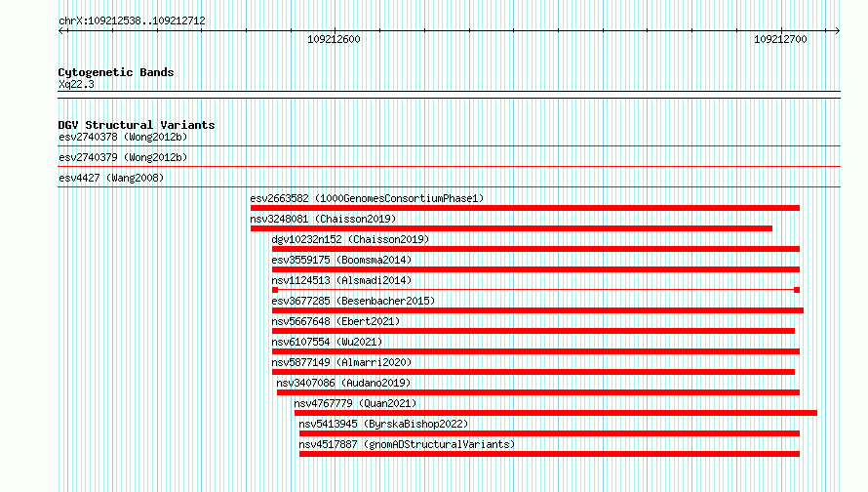Open nsv4517887 (gnomADStructuralVariants) label

[x=407, y=444]
